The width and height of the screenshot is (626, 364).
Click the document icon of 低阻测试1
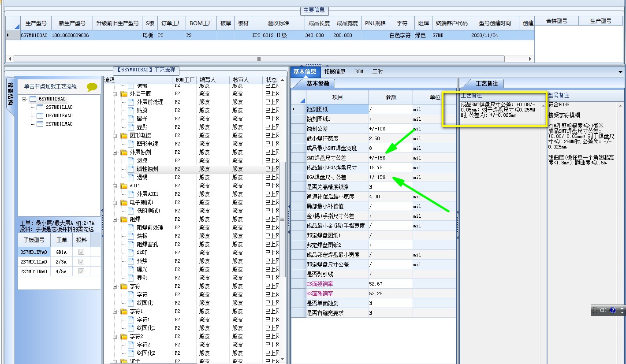[x=131, y=211]
